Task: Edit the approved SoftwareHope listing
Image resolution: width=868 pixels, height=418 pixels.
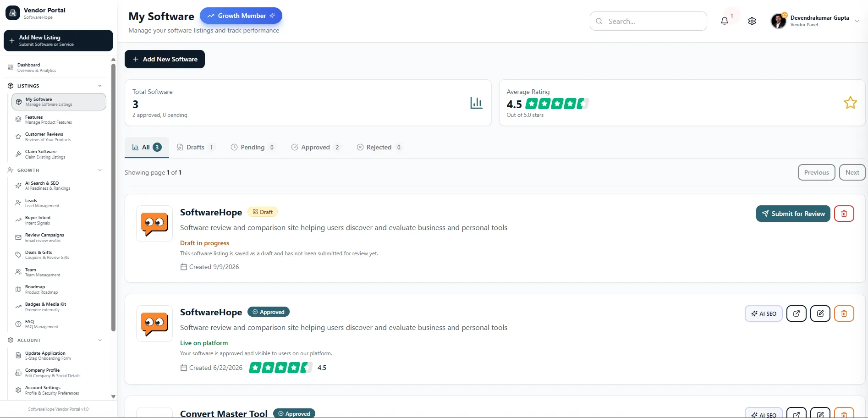Action: click(820, 313)
